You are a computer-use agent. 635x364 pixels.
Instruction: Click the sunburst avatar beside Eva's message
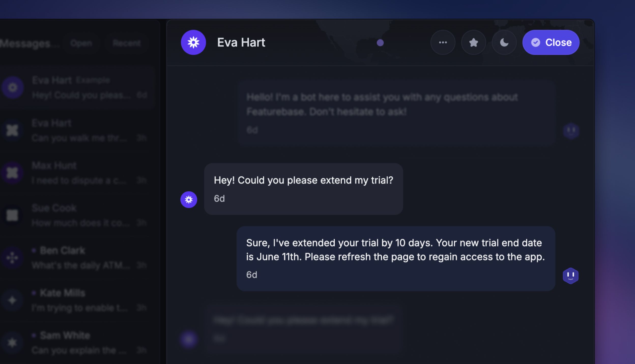coord(189,200)
